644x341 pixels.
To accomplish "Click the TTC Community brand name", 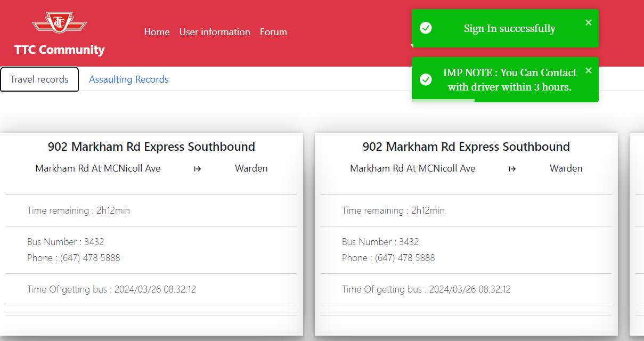I will point(59,50).
